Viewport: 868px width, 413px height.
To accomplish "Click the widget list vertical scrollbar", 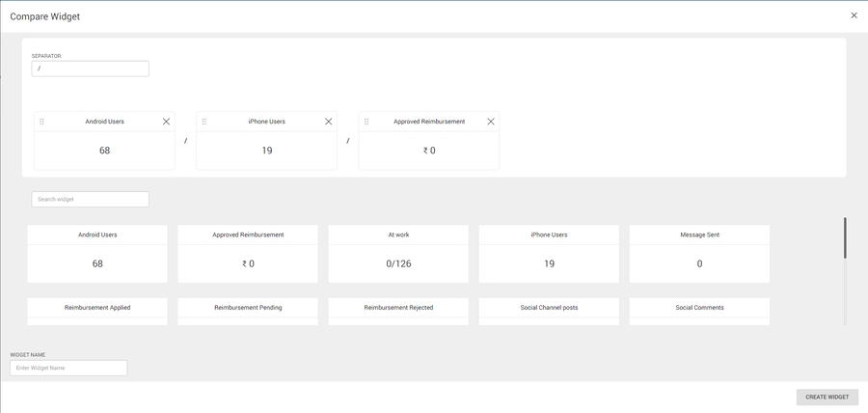I will pyautogui.click(x=845, y=238).
